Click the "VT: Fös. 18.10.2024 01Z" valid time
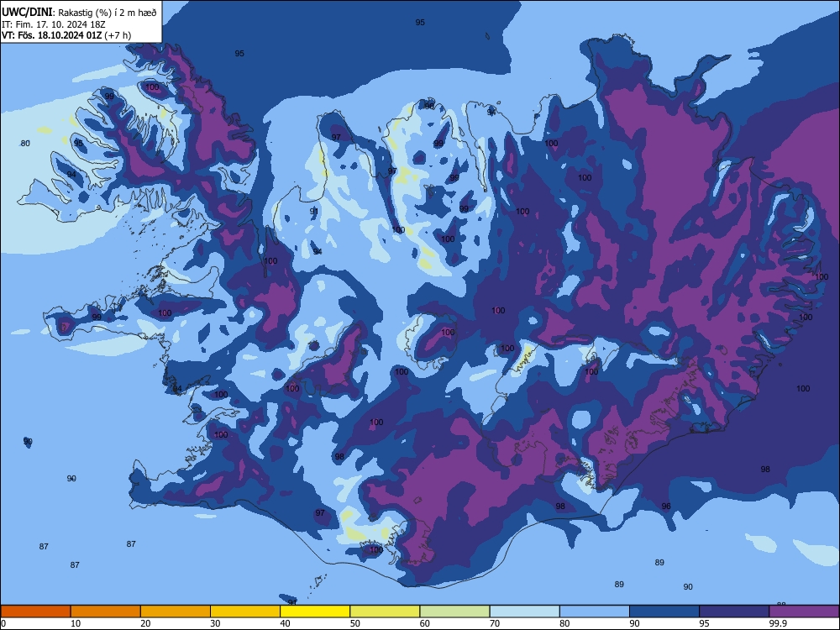Viewport: 840px width, 630px height. point(51,35)
